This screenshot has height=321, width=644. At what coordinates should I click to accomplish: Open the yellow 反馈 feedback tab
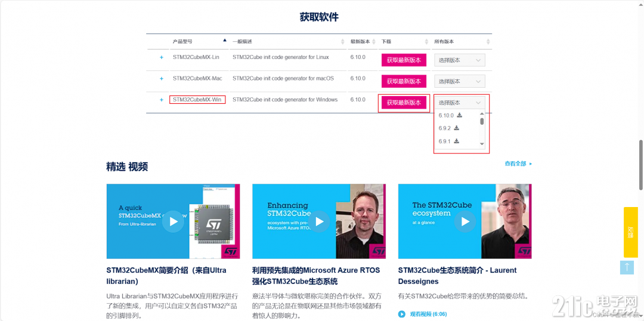[630, 232]
